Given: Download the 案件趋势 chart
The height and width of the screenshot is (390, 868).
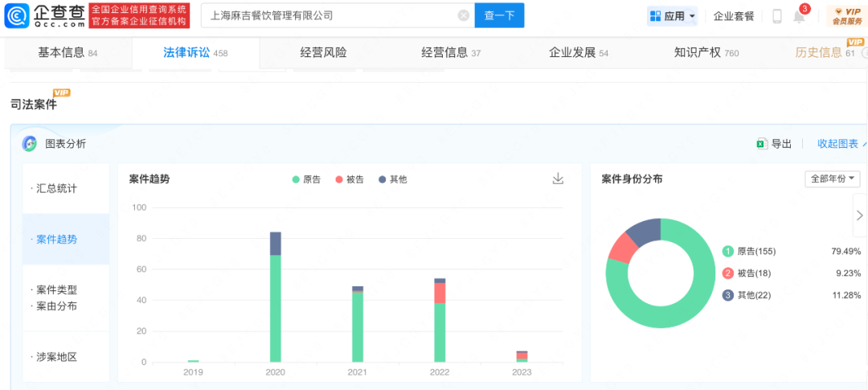Looking at the screenshot, I should coord(558,179).
